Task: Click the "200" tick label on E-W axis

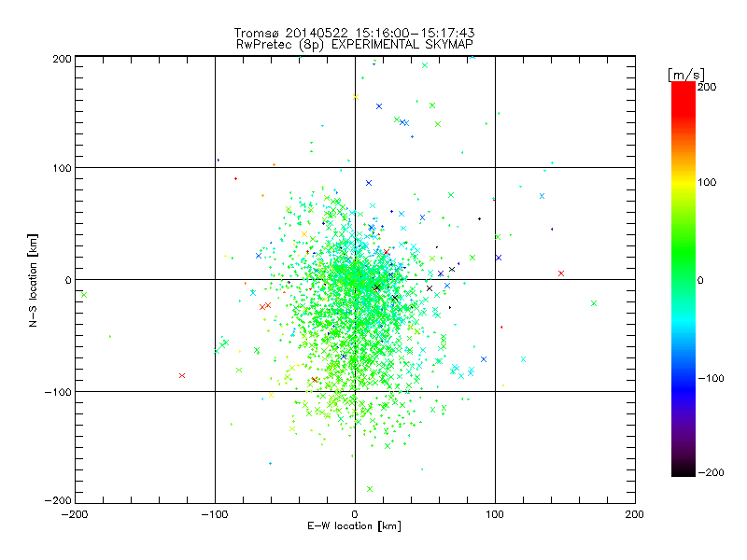Action: [x=635, y=514]
